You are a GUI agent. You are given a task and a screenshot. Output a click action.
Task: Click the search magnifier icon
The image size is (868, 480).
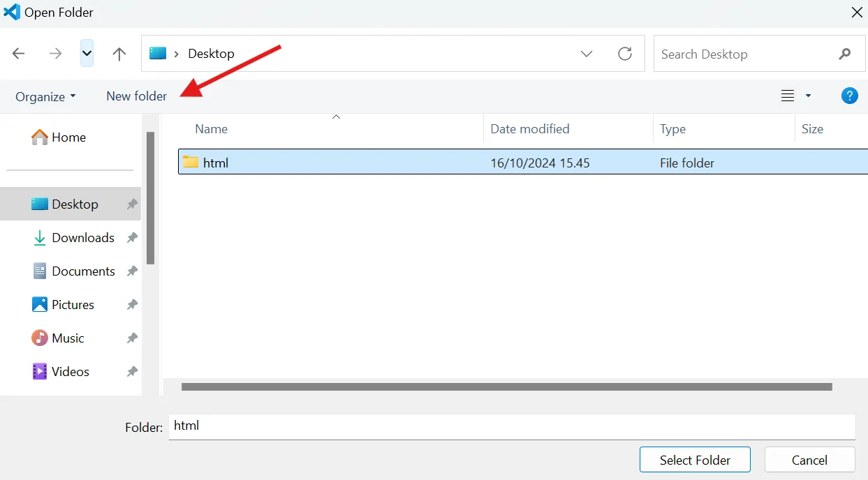tap(844, 54)
